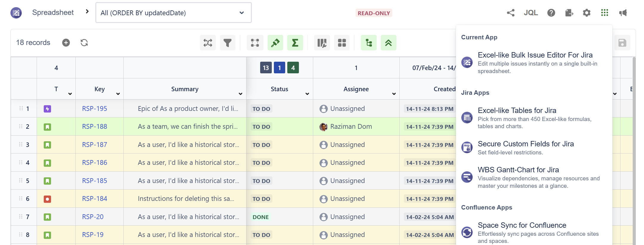Screen dimensions: 644x245
Task: Click the sigma summary row icon
Action: pyautogui.click(x=295, y=43)
